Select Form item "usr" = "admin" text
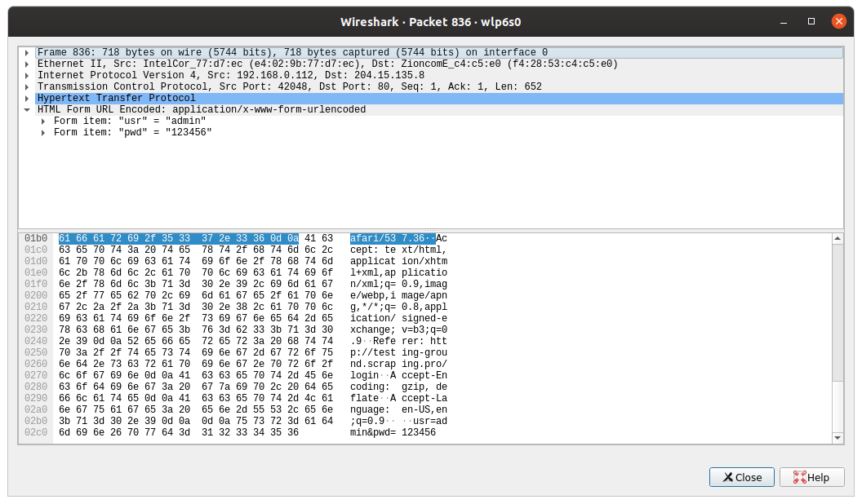The height and width of the screenshot is (504, 862). pyautogui.click(x=130, y=121)
